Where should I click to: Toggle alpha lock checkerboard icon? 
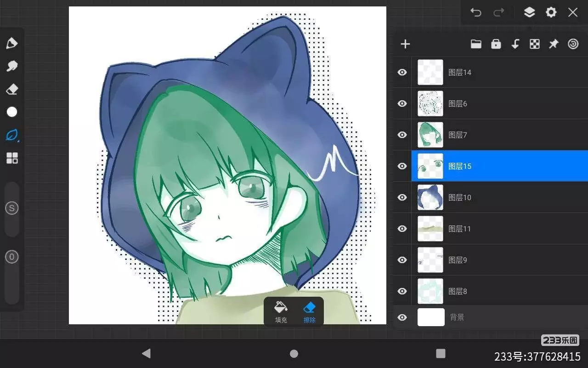tap(534, 44)
